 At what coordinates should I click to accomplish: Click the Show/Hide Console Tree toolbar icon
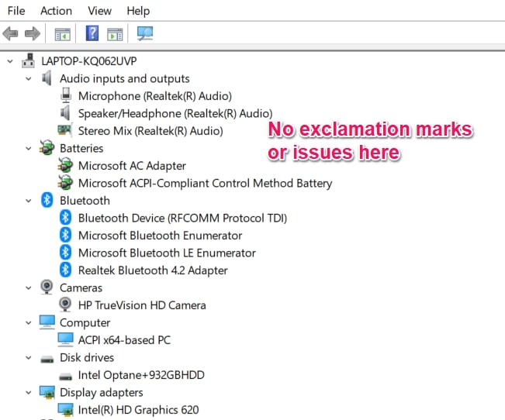click(63, 34)
